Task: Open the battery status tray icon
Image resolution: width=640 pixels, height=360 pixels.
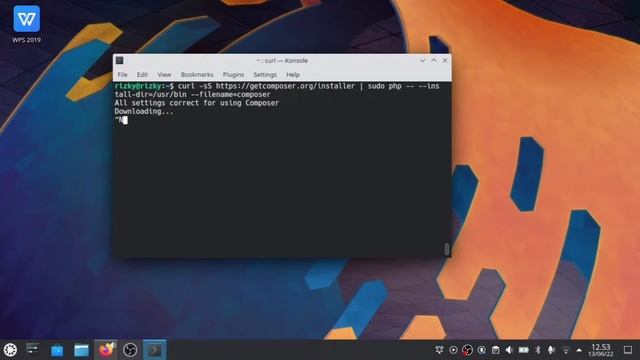Action: tap(523, 350)
